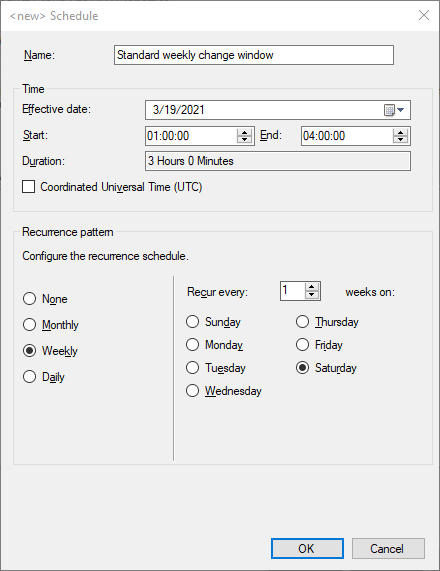Image resolution: width=440 pixels, height=571 pixels.
Task: Click the Duration field showing 3 Hours
Action: click(278, 161)
